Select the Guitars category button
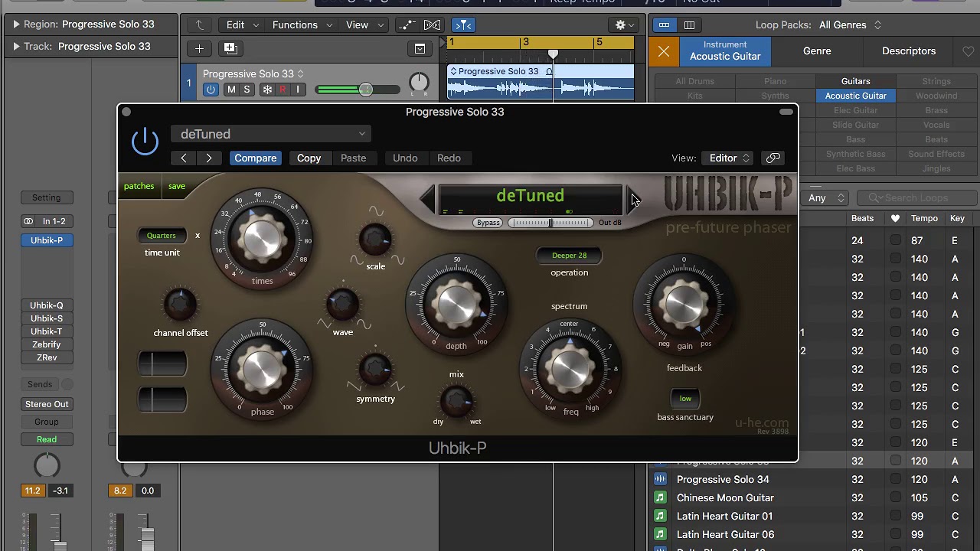The height and width of the screenshot is (551, 980). [x=856, y=81]
